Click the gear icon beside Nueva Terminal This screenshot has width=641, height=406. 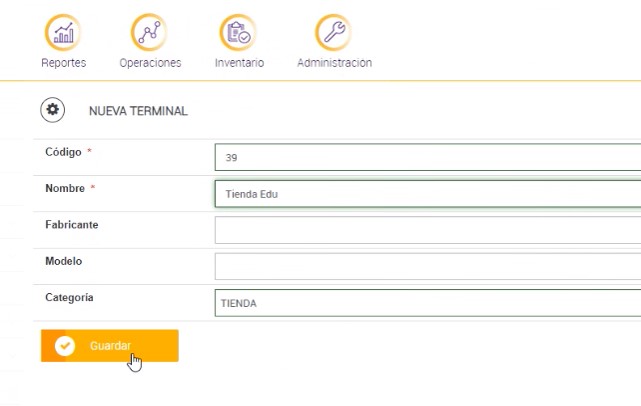pos(52,110)
